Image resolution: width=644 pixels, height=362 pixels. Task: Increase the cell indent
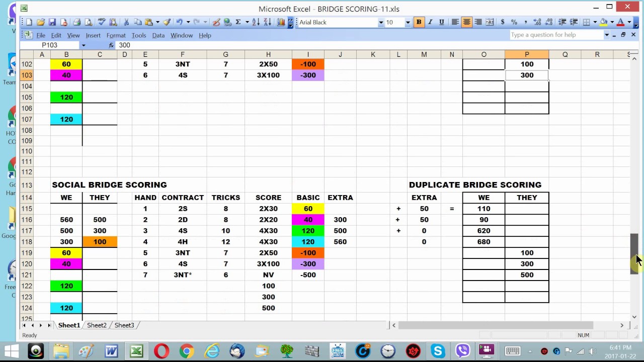click(x=574, y=22)
